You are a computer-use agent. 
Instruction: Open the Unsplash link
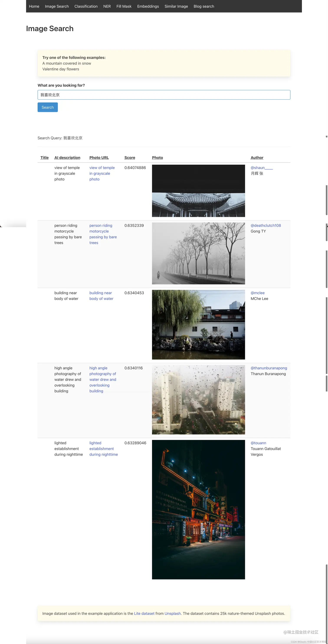[x=172, y=613]
